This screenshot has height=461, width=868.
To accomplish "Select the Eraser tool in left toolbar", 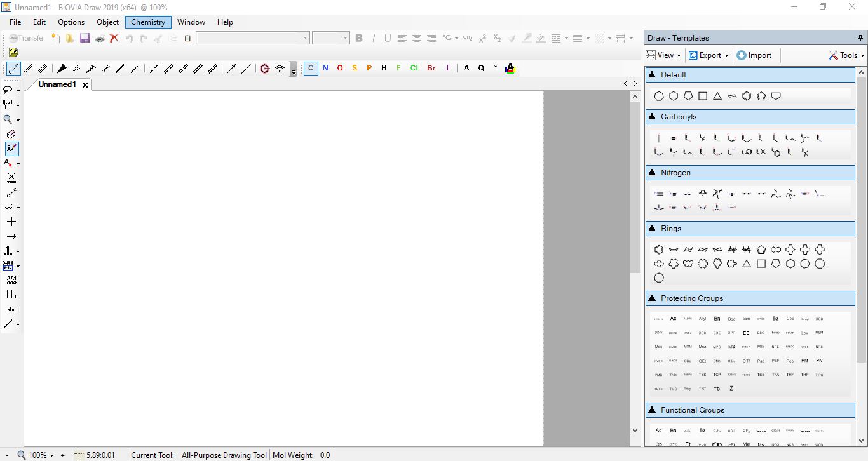I will point(11,134).
